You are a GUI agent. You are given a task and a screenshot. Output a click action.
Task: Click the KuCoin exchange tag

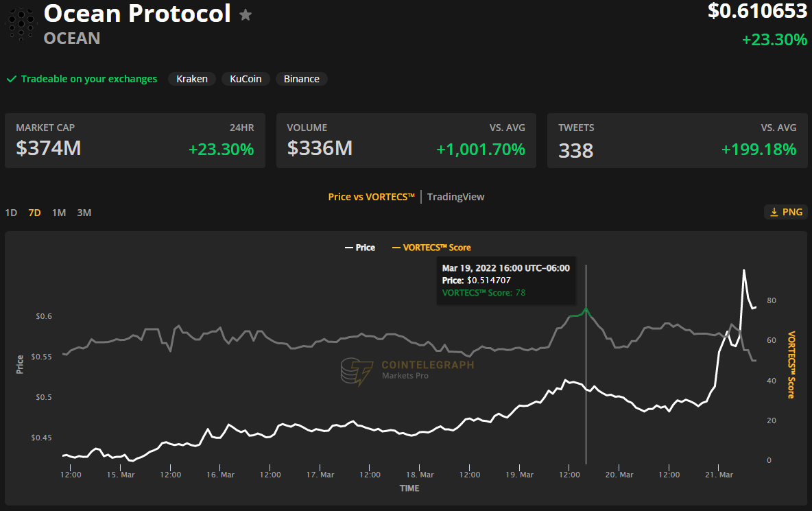coord(246,79)
